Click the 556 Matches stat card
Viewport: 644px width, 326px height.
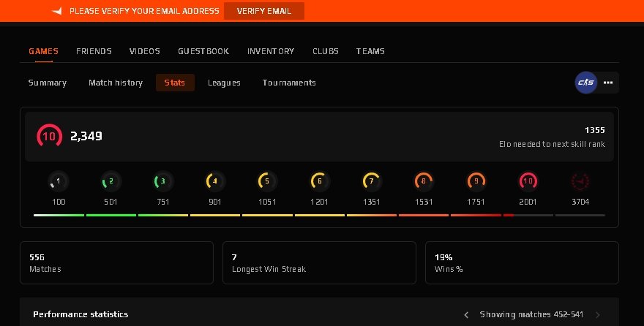tap(116, 262)
